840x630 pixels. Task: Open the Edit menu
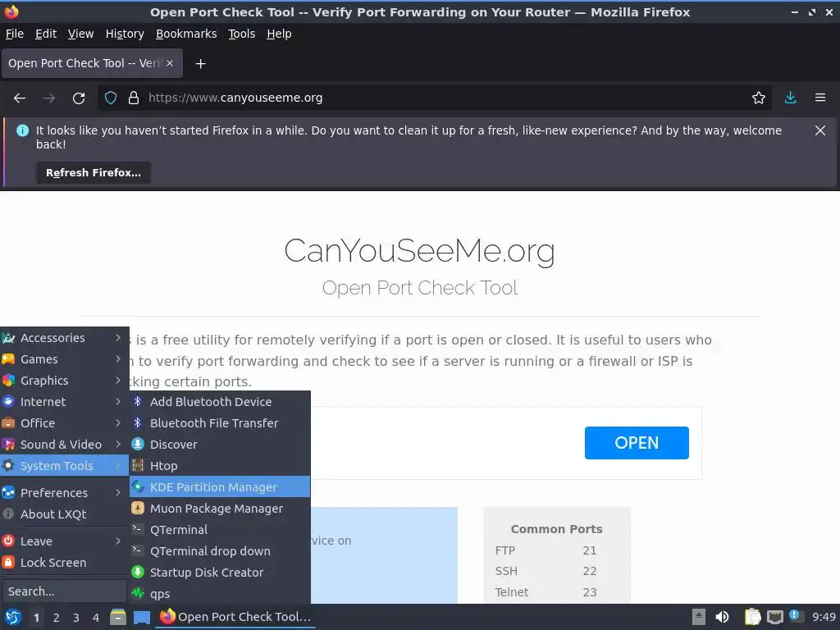click(x=46, y=34)
